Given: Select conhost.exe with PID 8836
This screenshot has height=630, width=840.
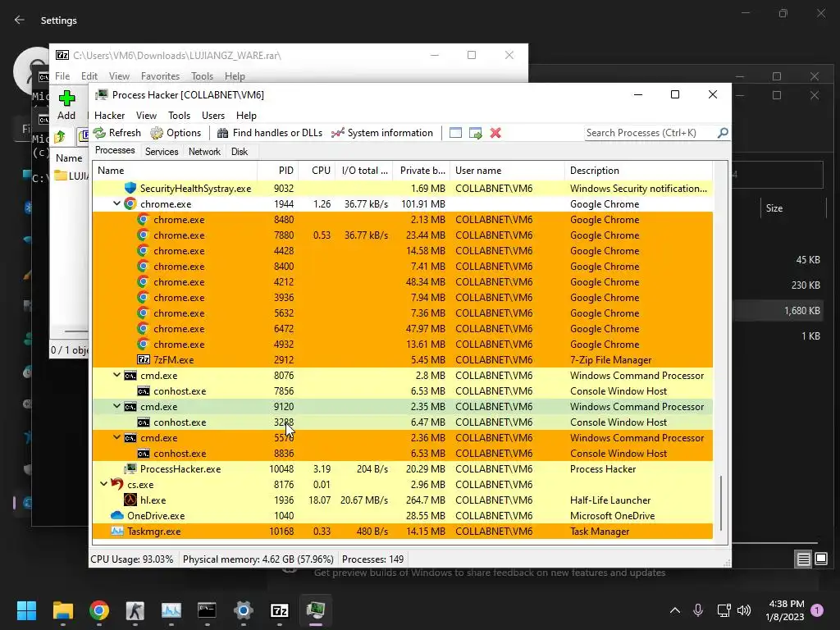Looking at the screenshot, I should click(402, 453).
